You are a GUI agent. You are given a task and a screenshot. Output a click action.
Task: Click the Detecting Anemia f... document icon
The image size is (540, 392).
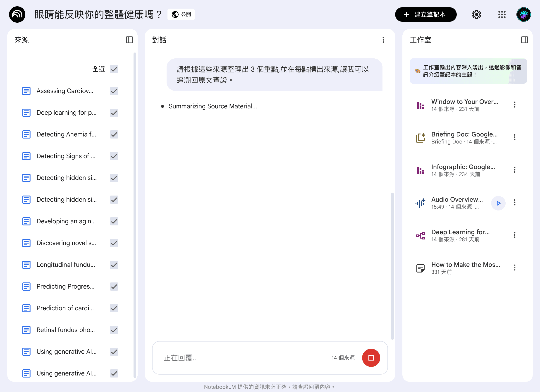tap(26, 134)
